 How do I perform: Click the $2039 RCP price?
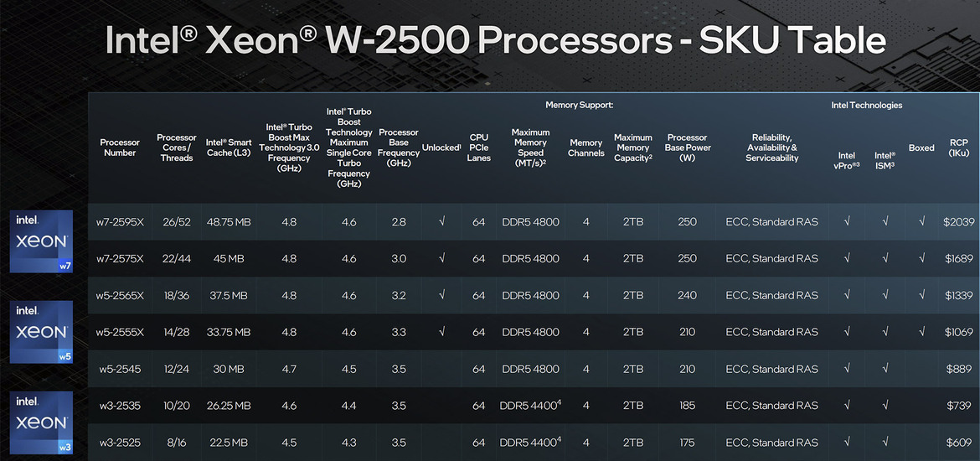[x=959, y=222]
